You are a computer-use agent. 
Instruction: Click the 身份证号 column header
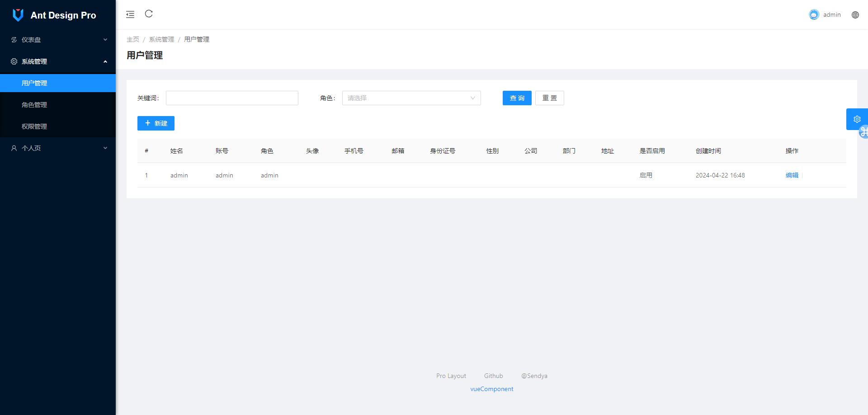click(x=443, y=151)
